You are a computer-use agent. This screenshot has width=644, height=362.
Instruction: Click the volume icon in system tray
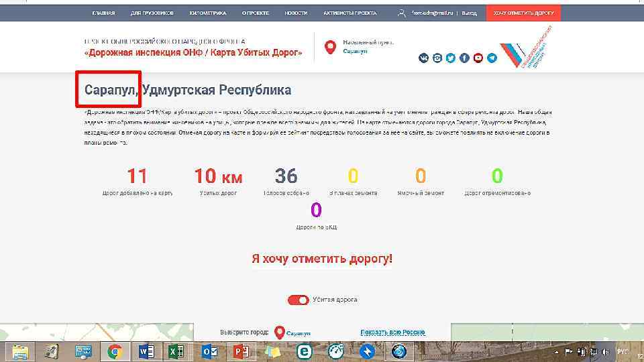click(606, 352)
